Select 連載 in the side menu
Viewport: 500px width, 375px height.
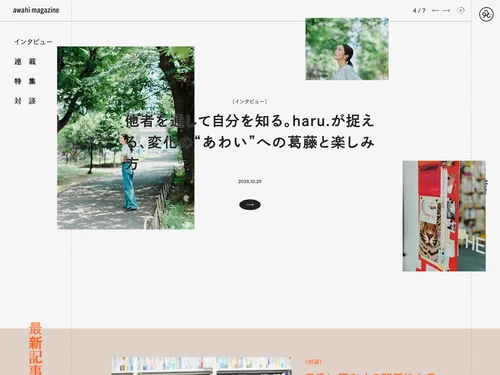(x=25, y=62)
